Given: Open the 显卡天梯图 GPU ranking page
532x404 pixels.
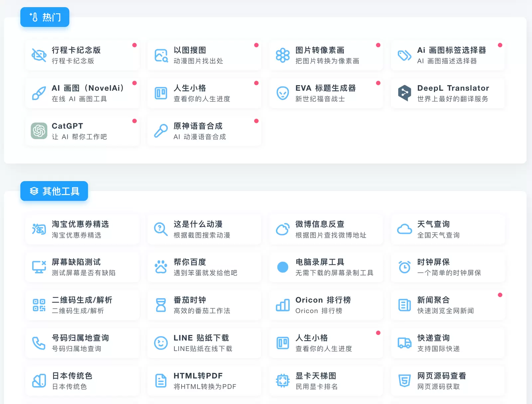Looking at the screenshot, I should coord(326,381).
